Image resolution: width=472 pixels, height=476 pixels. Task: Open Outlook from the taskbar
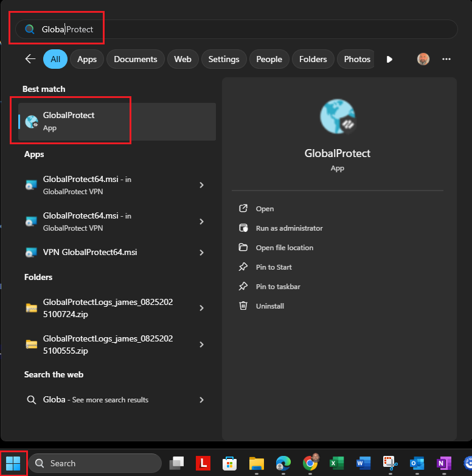click(x=417, y=463)
